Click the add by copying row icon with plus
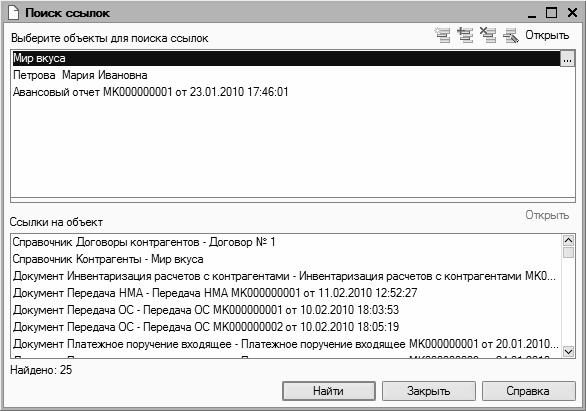This screenshot has height=411, width=586. (465, 35)
